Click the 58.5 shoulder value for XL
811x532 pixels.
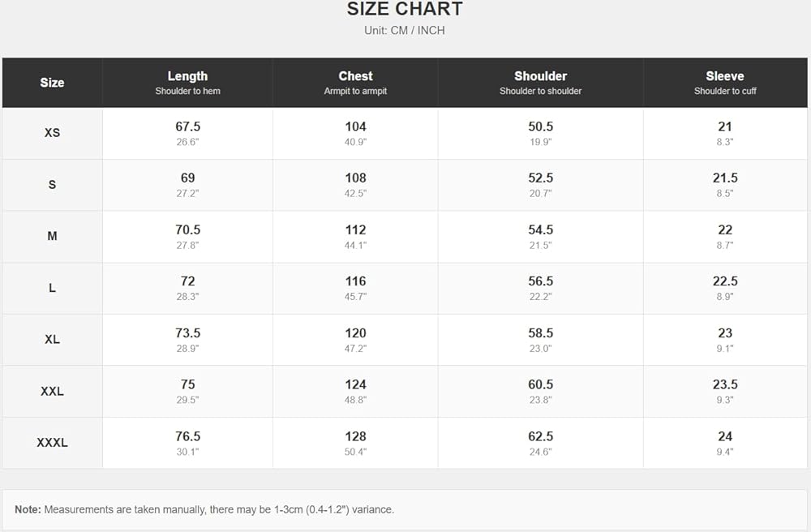pos(540,333)
